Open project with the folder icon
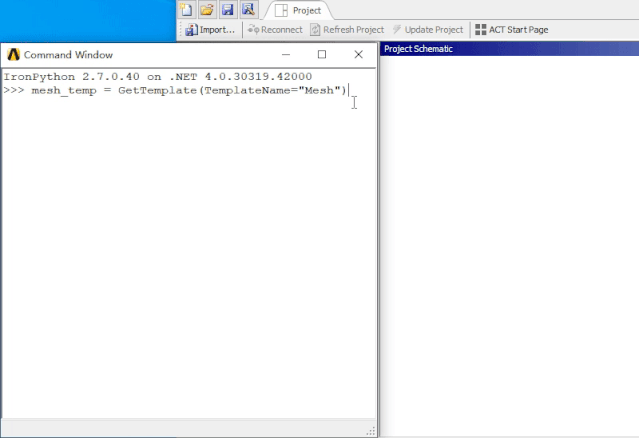This screenshot has width=639, height=438. pyautogui.click(x=207, y=9)
